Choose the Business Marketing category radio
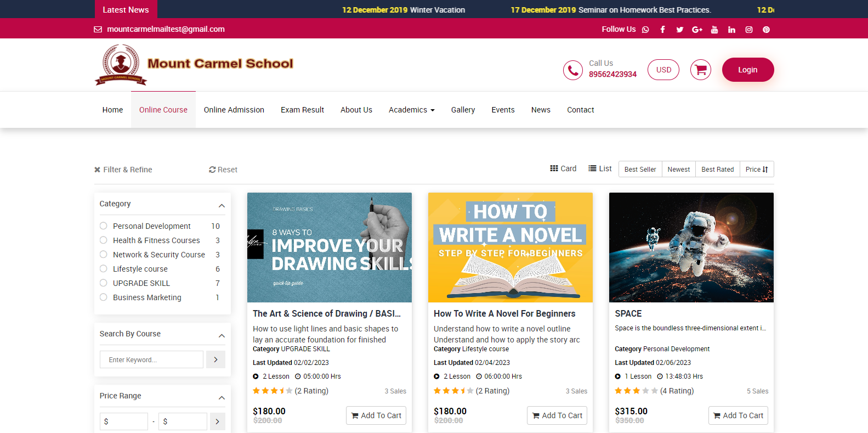The height and width of the screenshot is (433, 868). point(104,297)
